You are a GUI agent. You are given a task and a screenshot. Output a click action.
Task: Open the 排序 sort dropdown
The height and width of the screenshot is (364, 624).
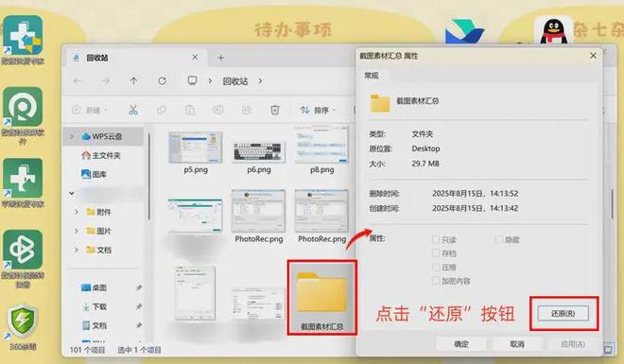coord(318,110)
